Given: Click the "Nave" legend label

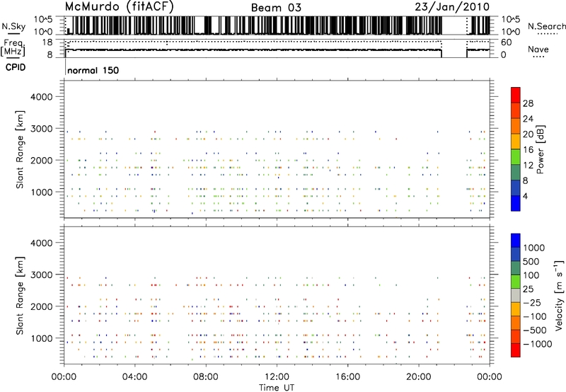Looking at the screenshot, I should point(538,50).
